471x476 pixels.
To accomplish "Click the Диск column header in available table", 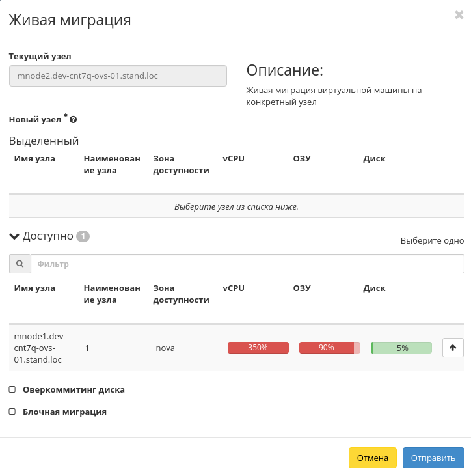I will 374,288.
